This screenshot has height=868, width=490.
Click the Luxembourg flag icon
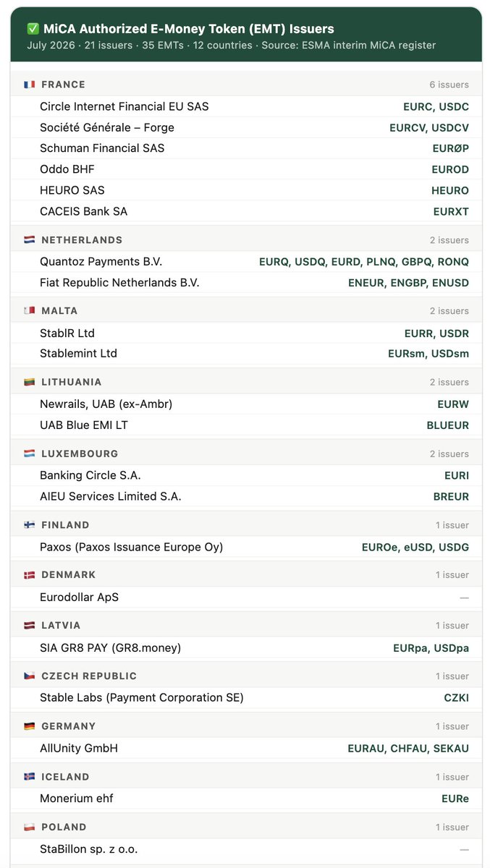pyautogui.click(x=29, y=454)
